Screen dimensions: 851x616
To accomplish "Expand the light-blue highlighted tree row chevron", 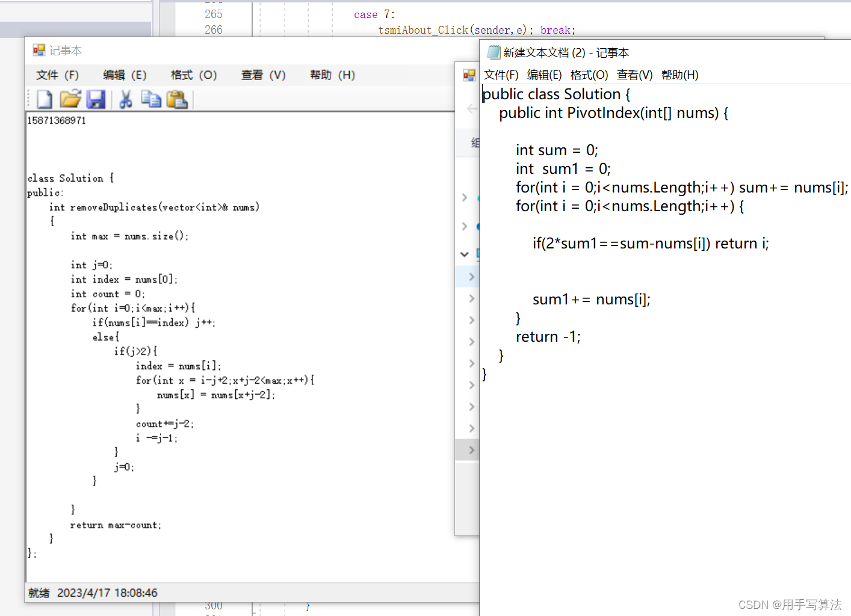I will tap(472, 277).
